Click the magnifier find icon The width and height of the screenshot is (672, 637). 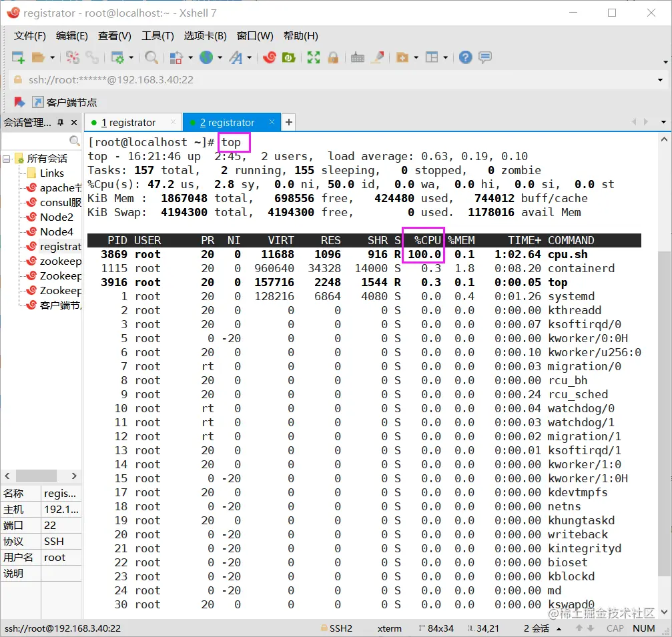tap(151, 57)
